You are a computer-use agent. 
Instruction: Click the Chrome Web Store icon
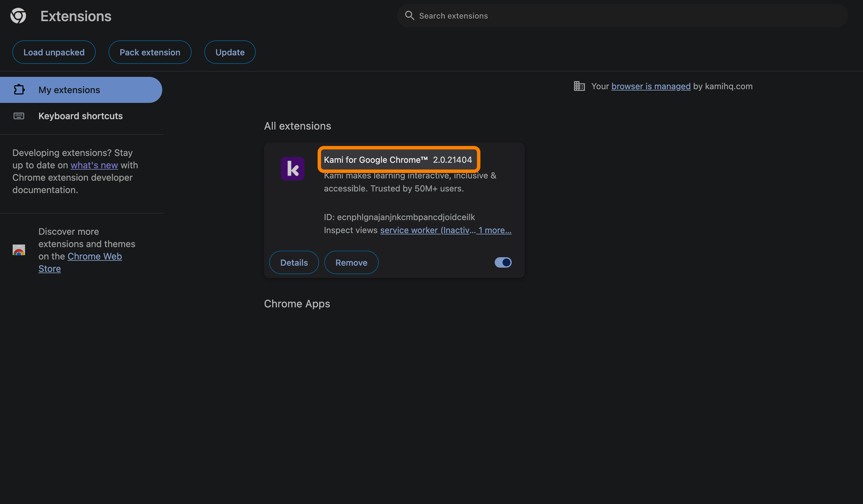point(19,250)
